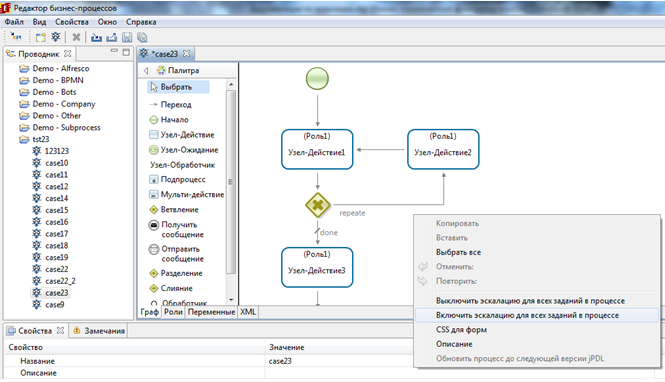665x382 pixels.
Task: Click the palette scrollbar down arrow
Action: 231,300
